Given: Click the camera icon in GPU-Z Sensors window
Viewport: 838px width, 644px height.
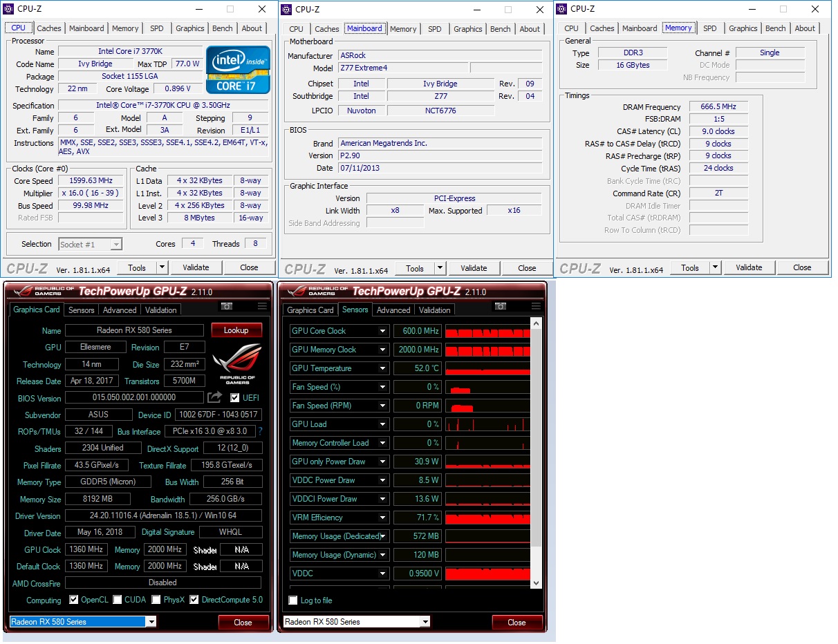Looking at the screenshot, I should [501, 307].
